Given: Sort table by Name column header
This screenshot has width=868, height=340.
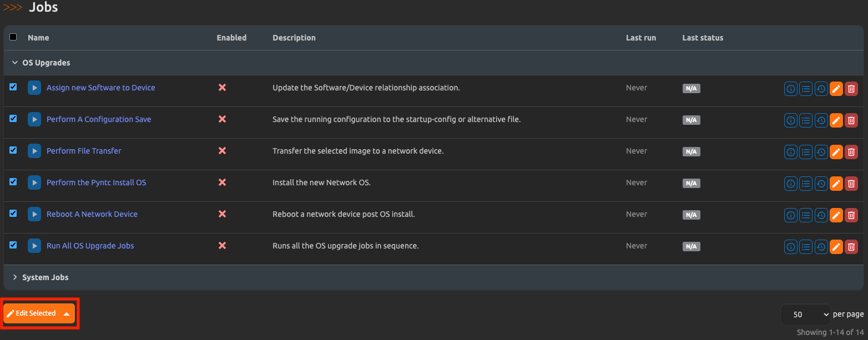Looking at the screenshot, I should click(38, 38).
